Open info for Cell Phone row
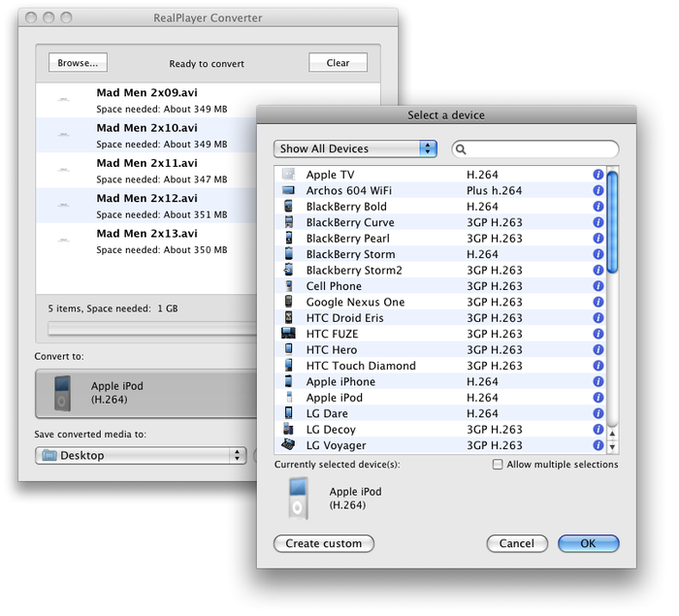679x616 pixels. click(598, 286)
